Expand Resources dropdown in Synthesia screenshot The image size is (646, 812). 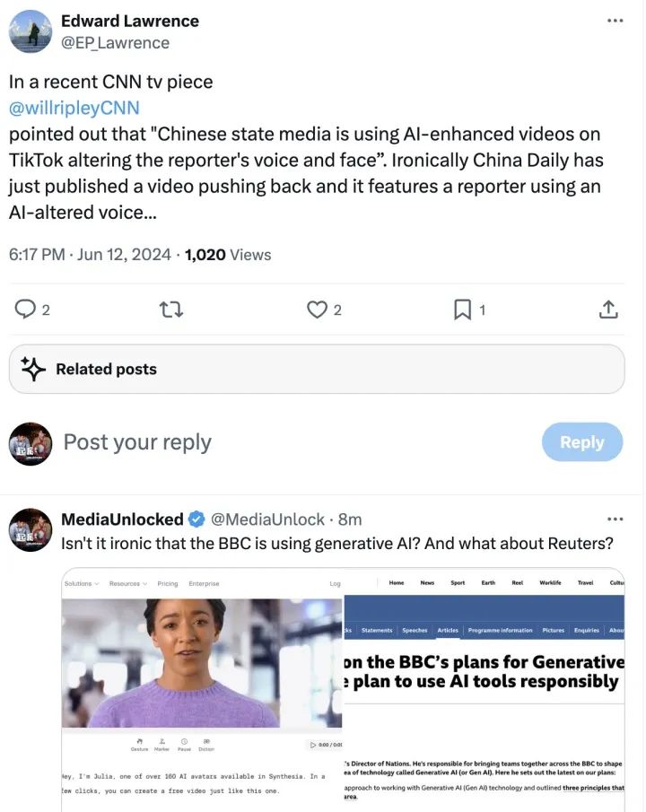127,583
